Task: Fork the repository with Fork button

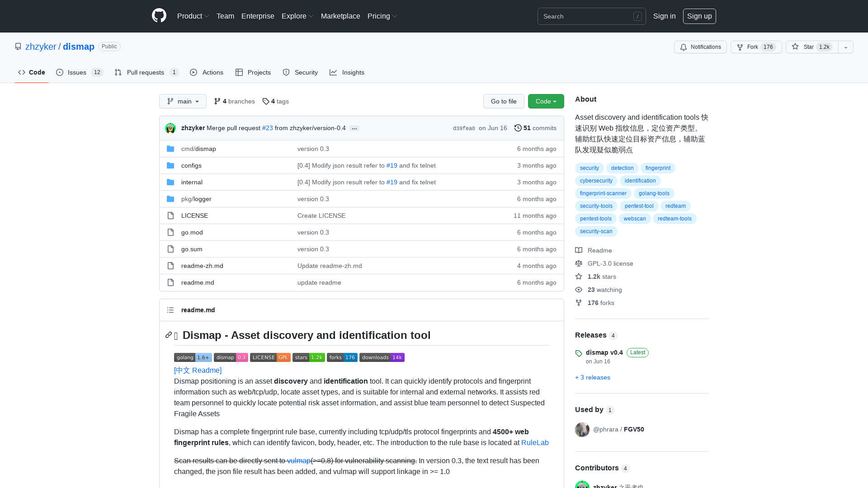Action: tap(756, 47)
